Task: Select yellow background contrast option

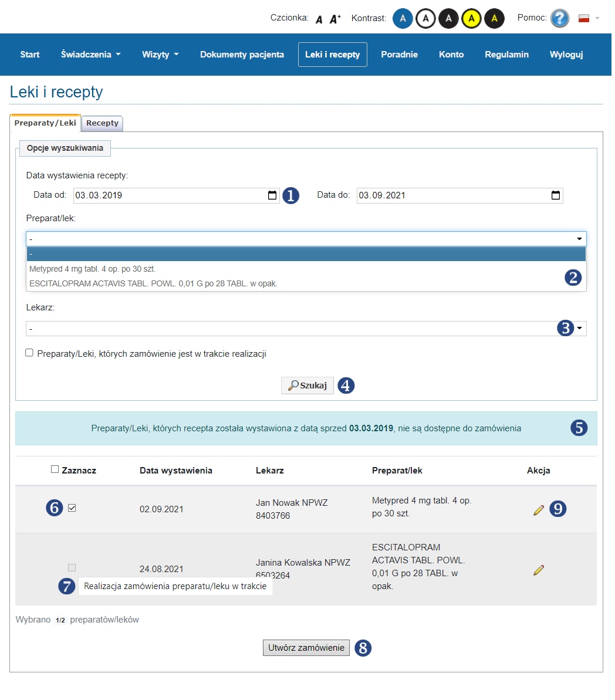Action: coord(471,19)
